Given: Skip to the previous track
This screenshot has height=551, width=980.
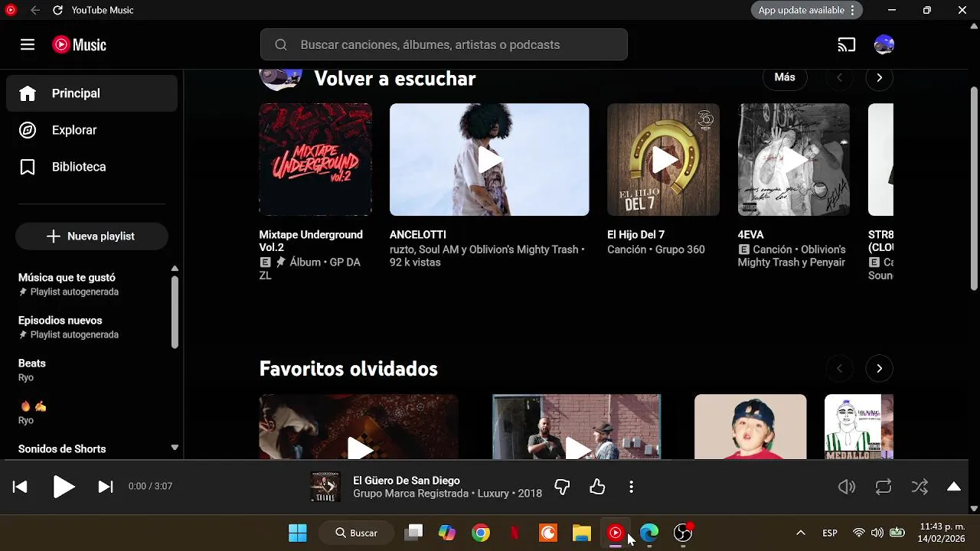Looking at the screenshot, I should pos(20,487).
